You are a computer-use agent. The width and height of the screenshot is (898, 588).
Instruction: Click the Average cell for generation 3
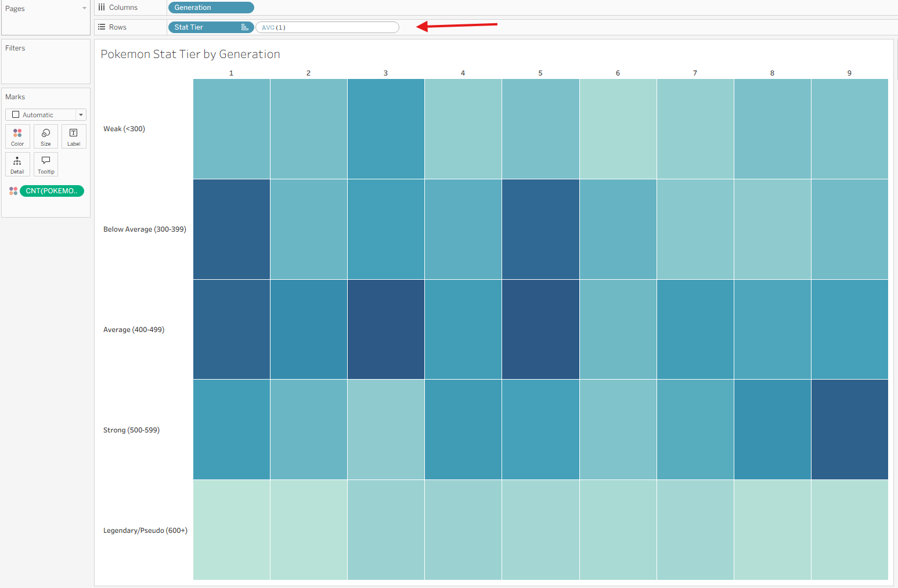click(x=386, y=330)
